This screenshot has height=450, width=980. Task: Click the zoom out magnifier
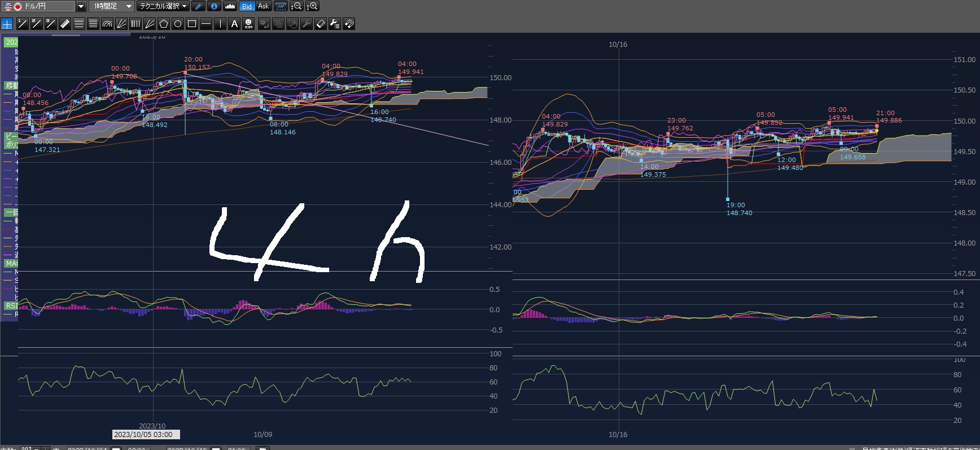click(x=296, y=6)
